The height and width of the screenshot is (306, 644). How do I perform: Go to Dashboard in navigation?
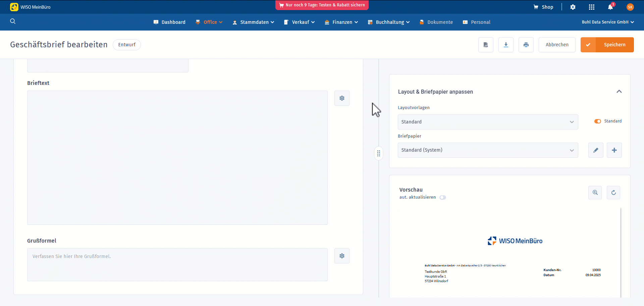(169, 22)
